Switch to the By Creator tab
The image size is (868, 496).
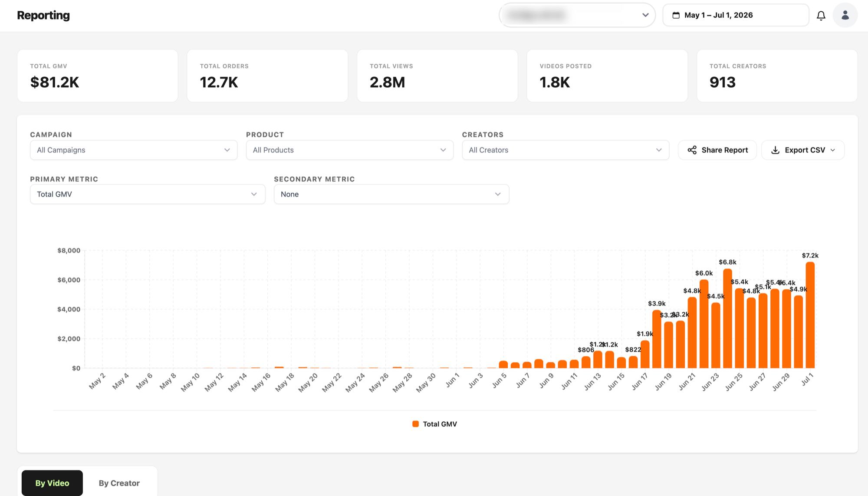[119, 483]
